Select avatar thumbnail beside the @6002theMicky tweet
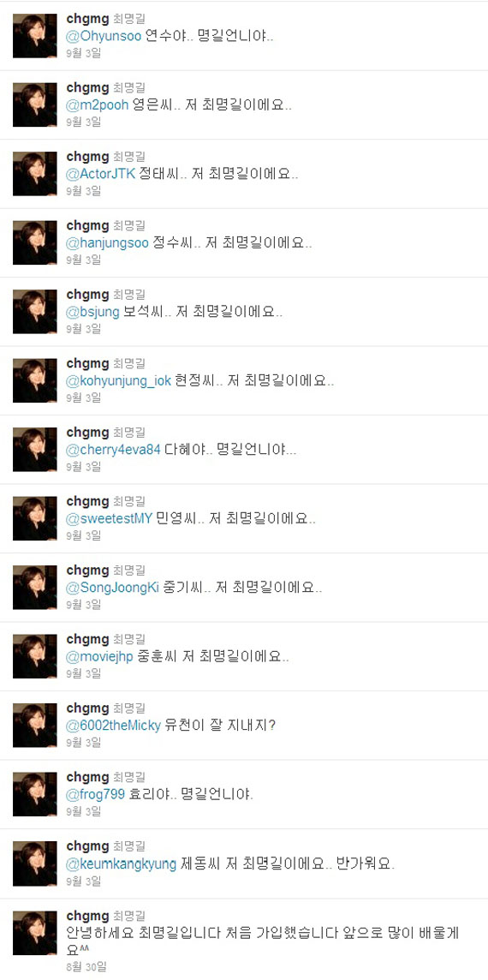This screenshot has width=488, height=980. tap(35, 725)
